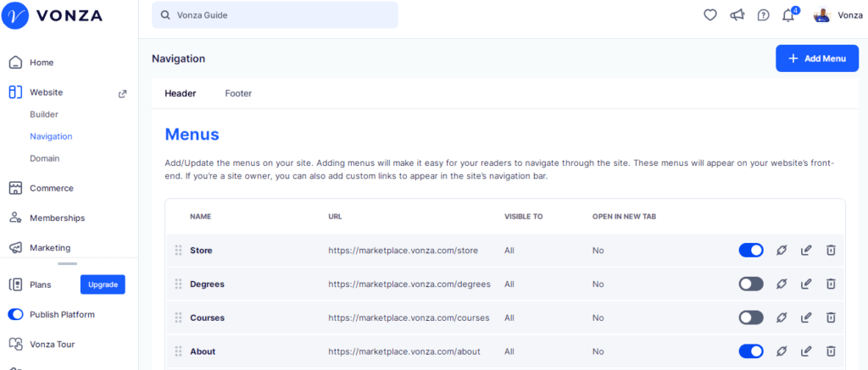Disable the Store menu toggle
The image size is (868, 370).
pos(751,251)
